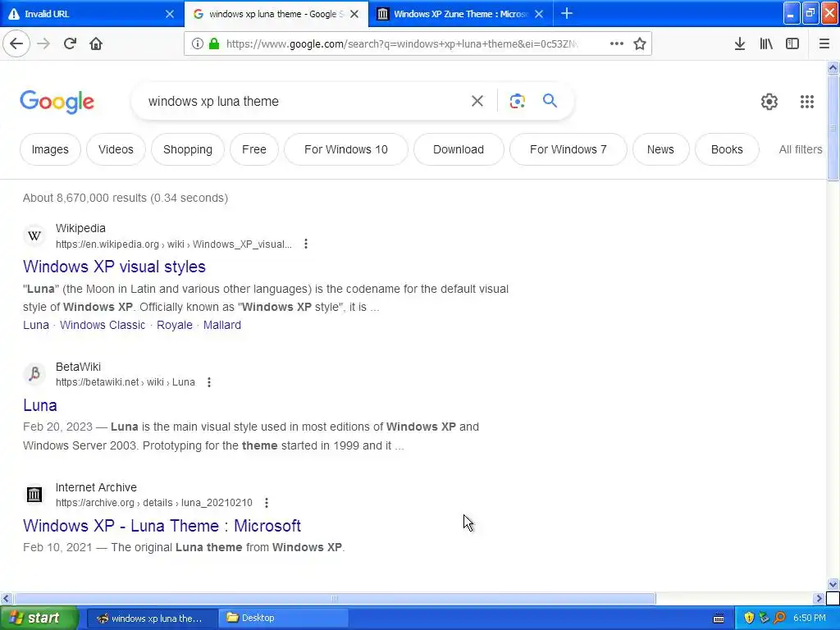
Task: Click the vertical scrollbar up arrow
Action: click(833, 67)
